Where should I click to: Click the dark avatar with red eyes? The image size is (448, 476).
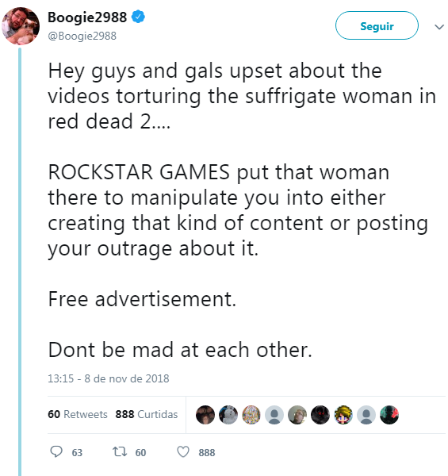pyautogui.click(x=320, y=415)
